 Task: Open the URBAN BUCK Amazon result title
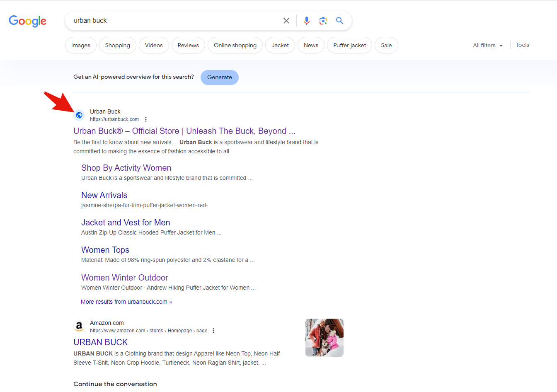101,342
